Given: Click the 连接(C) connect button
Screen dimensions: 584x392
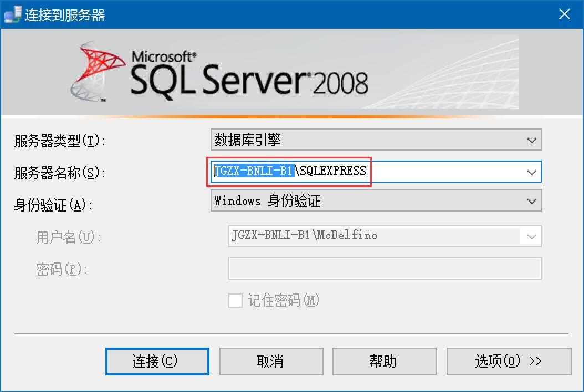Looking at the screenshot, I should click(157, 361).
